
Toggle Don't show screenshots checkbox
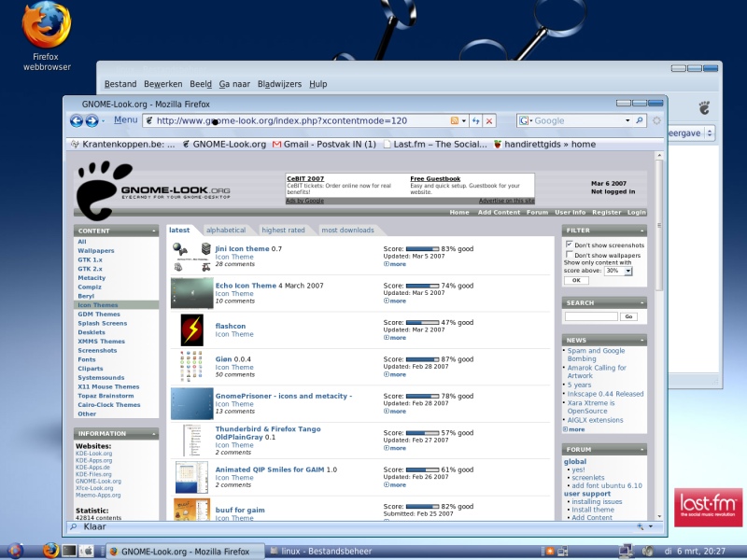click(570, 245)
